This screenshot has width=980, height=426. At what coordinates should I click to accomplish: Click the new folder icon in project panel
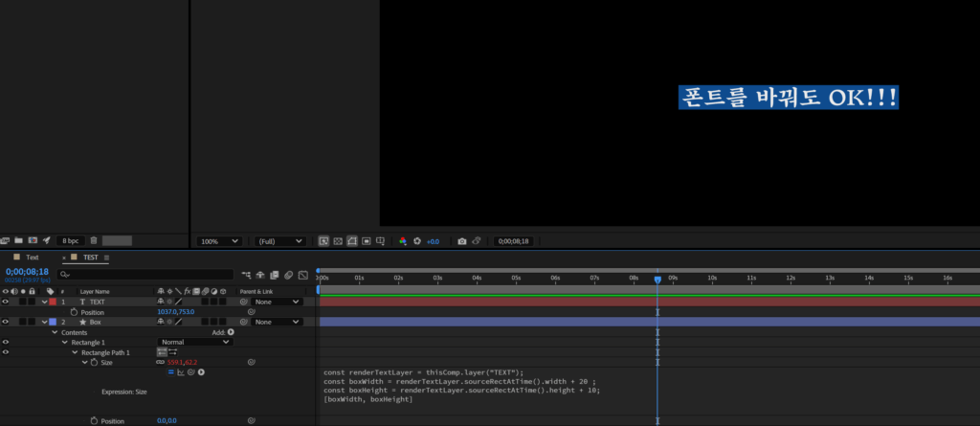19,240
